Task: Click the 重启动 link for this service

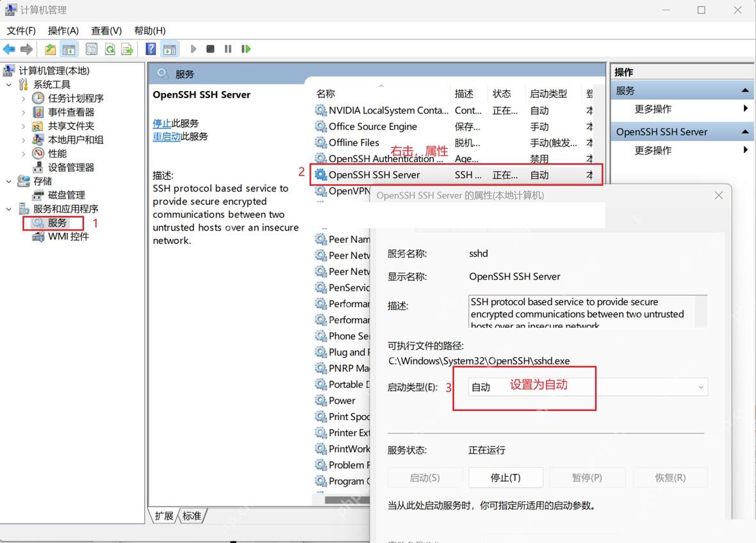Action: click(167, 136)
